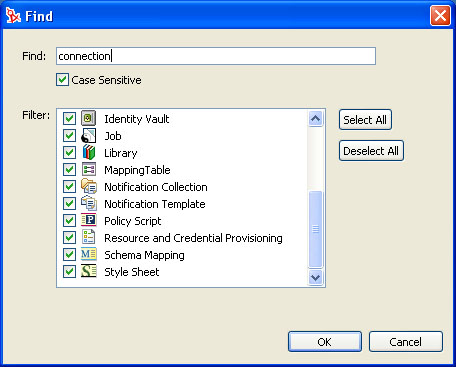Click the filter list scroll up arrow
The image size is (456, 367).
pos(315,119)
